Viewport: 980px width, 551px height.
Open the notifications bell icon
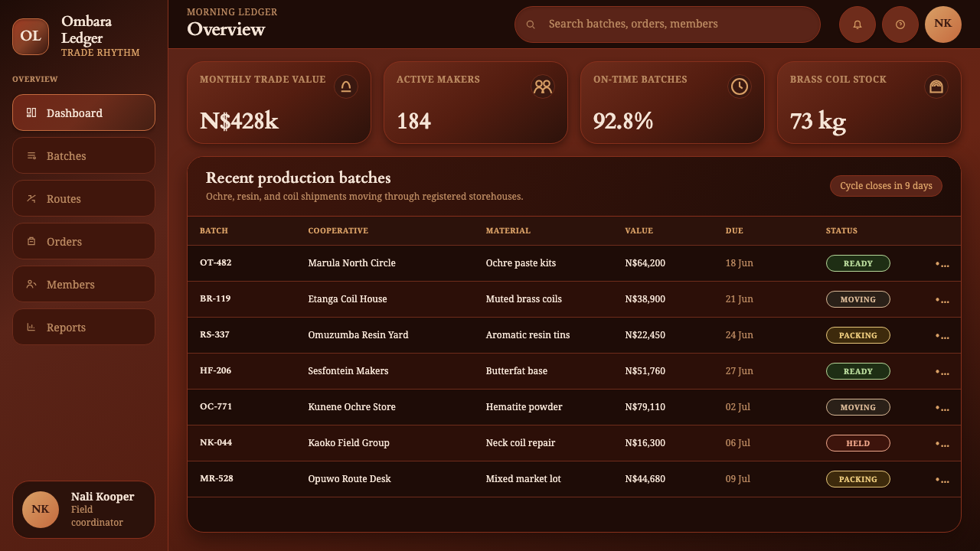click(x=857, y=24)
